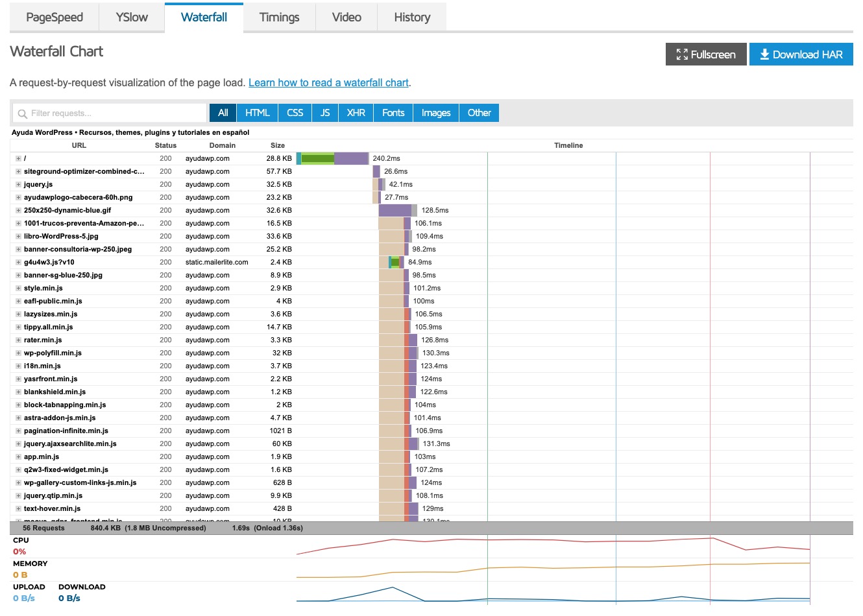
Task: Click the timeline bar for the root request
Action: [333, 159]
